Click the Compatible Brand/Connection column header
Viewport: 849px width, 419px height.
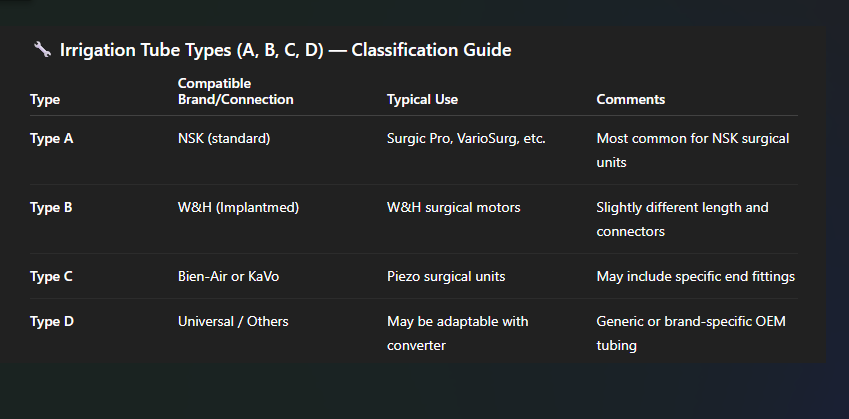[236, 91]
